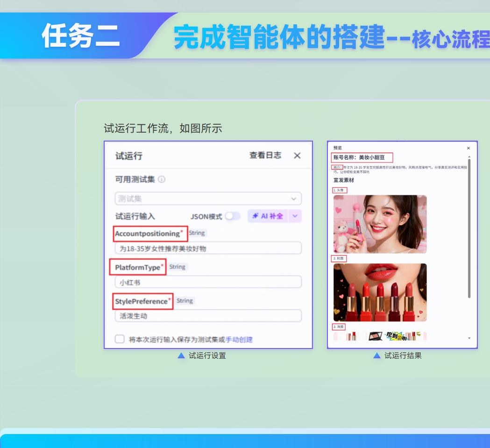
Task: Close the 试运行 panel with X
Action: (297, 156)
